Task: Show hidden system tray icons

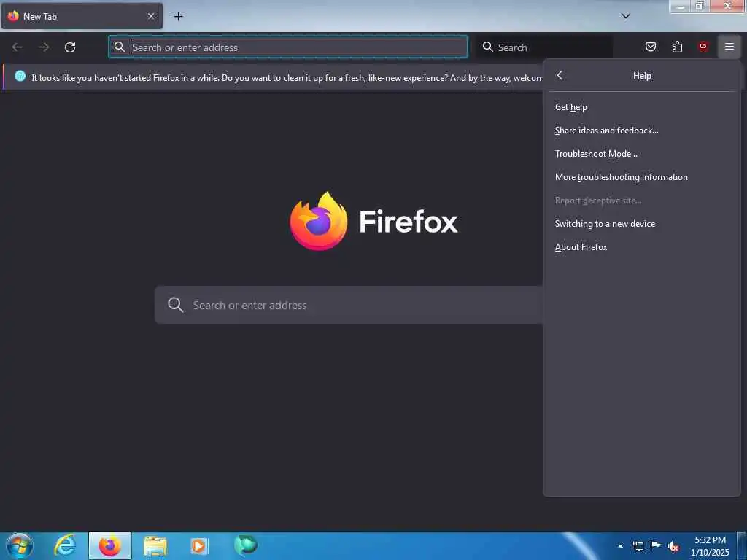Action: tap(620, 546)
